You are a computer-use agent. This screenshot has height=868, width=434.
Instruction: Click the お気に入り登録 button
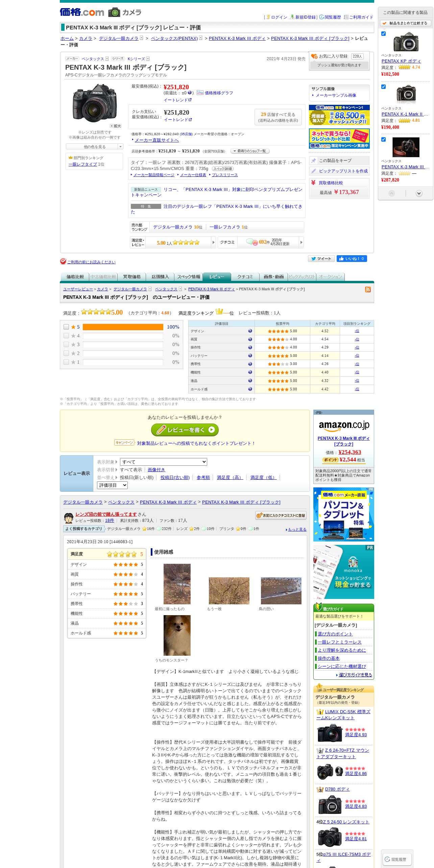tap(339, 56)
